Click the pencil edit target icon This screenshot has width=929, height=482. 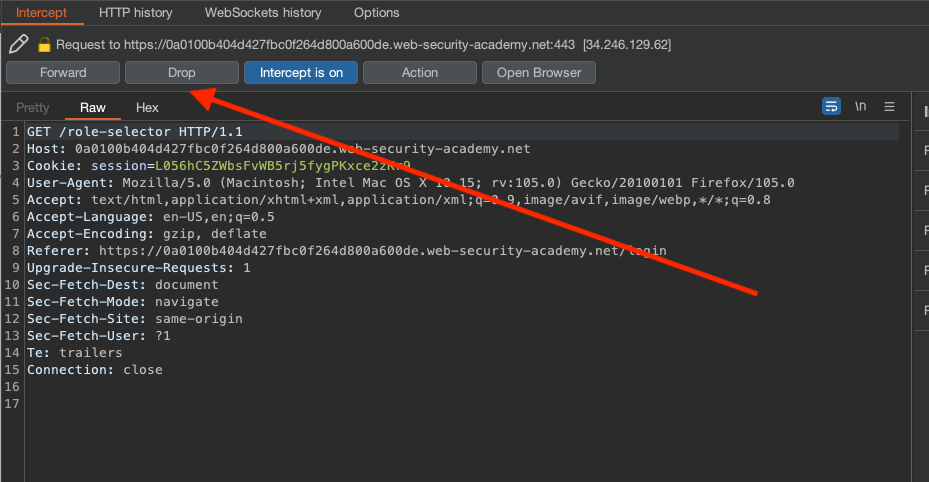point(18,44)
